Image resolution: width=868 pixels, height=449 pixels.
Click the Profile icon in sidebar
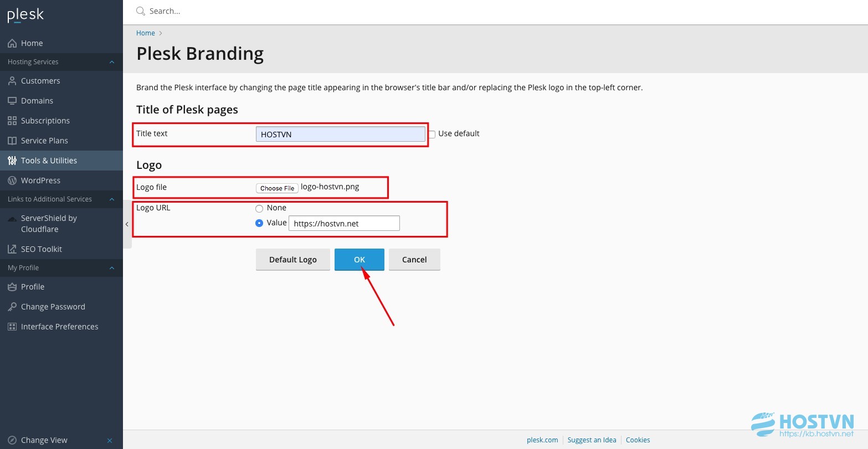click(x=12, y=287)
